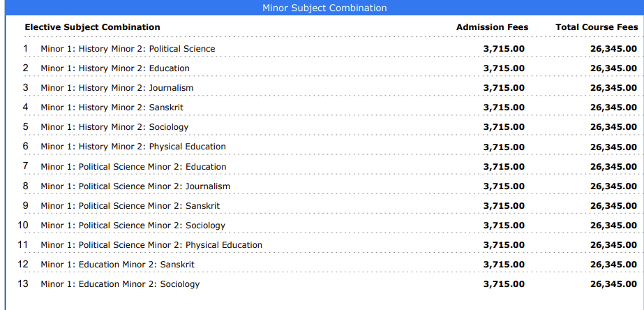Click admission fee in row 1
The width and height of the screenshot is (644, 310).
click(504, 49)
